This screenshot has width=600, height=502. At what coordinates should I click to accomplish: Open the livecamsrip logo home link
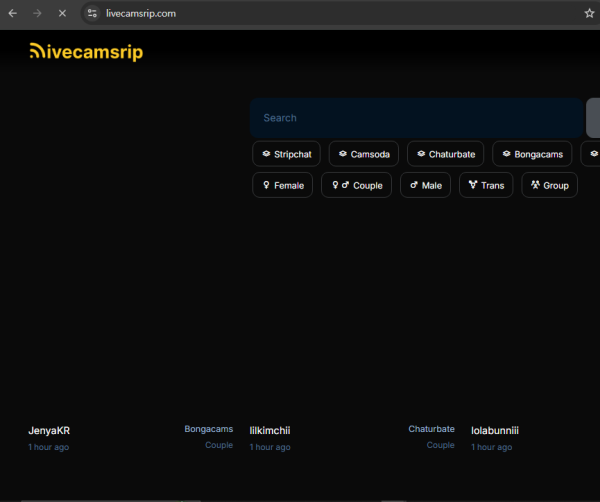86,52
